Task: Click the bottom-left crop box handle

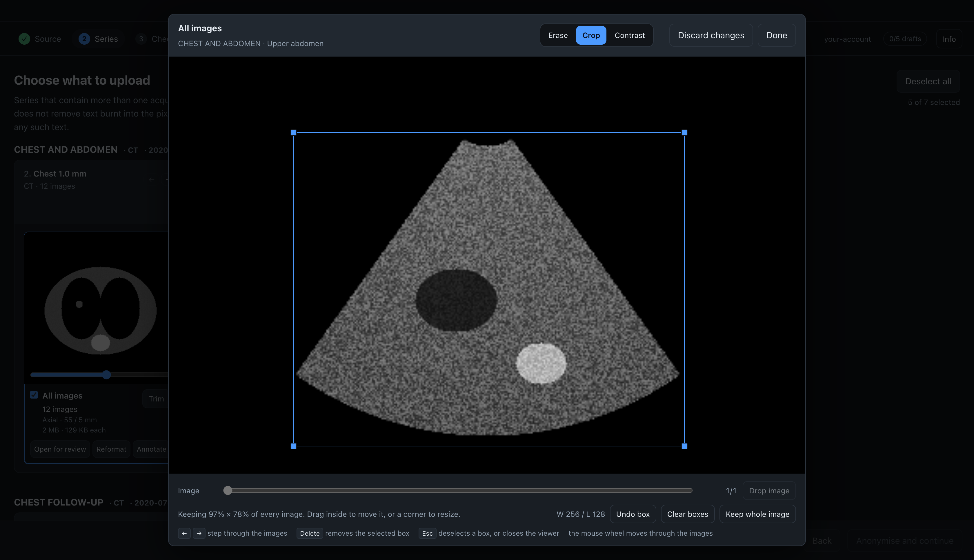Action: point(294,446)
